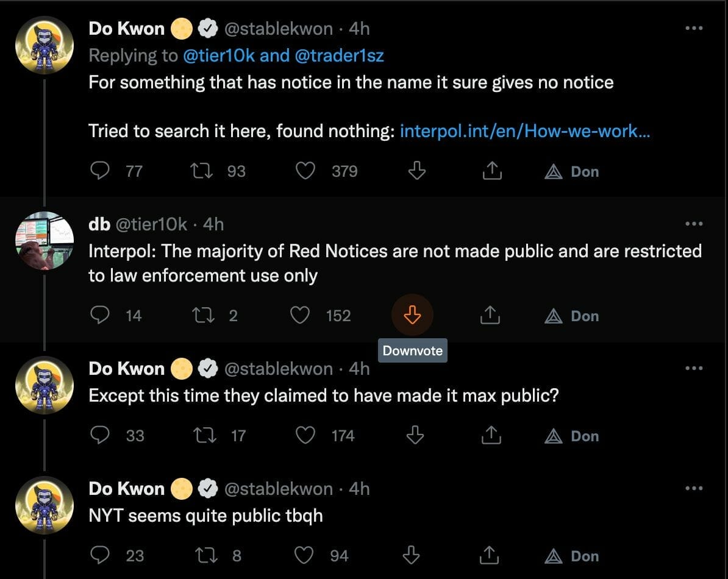728x579 pixels.
Task: Open the more options menu on db's tweet
Action: (x=694, y=224)
